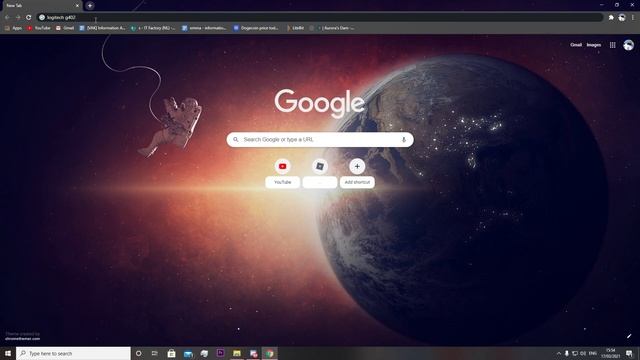640x360 pixels.
Task: Select the New Tab tab
Action: pos(41,6)
